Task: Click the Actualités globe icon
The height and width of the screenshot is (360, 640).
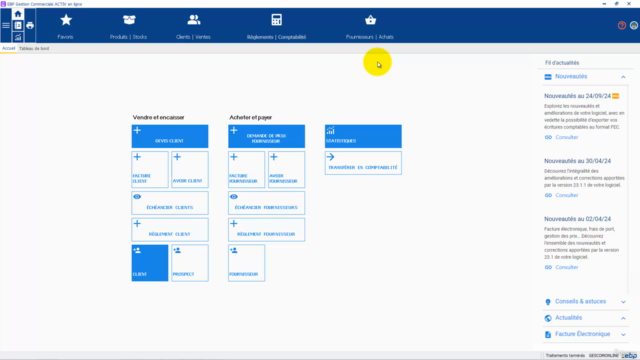Action: [x=548, y=318]
